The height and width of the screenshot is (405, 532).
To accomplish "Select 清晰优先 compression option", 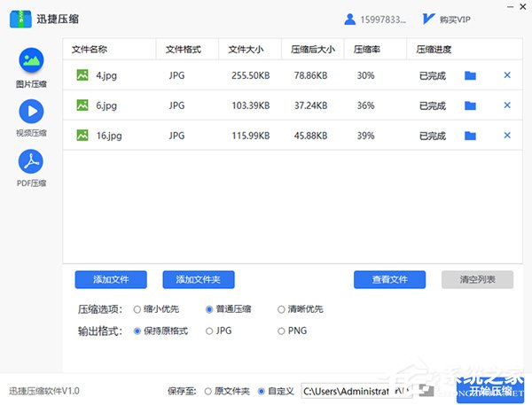I will (x=281, y=309).
